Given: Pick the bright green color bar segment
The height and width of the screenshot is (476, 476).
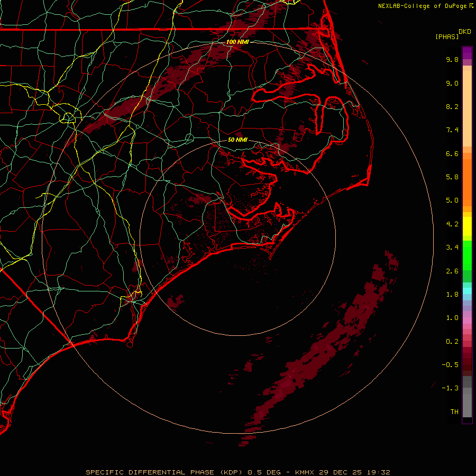Looking at the screenshot, I should 467,255.
